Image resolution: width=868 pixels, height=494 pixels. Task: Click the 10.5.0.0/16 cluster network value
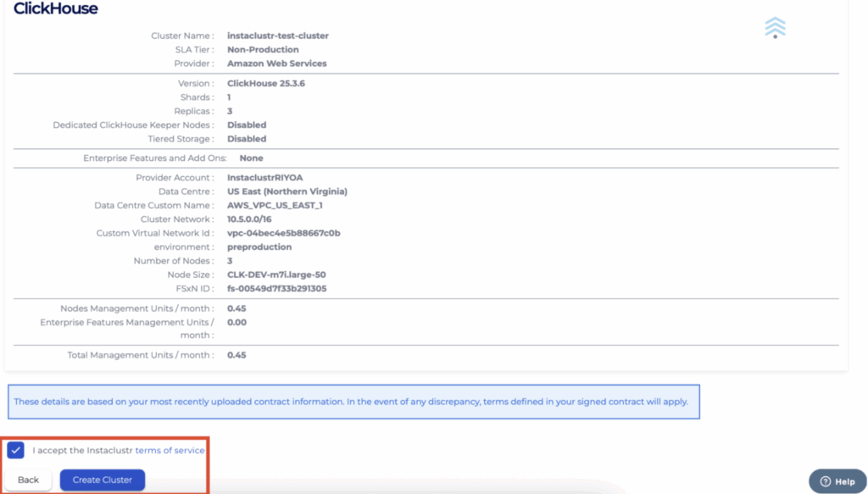(249, 219)
